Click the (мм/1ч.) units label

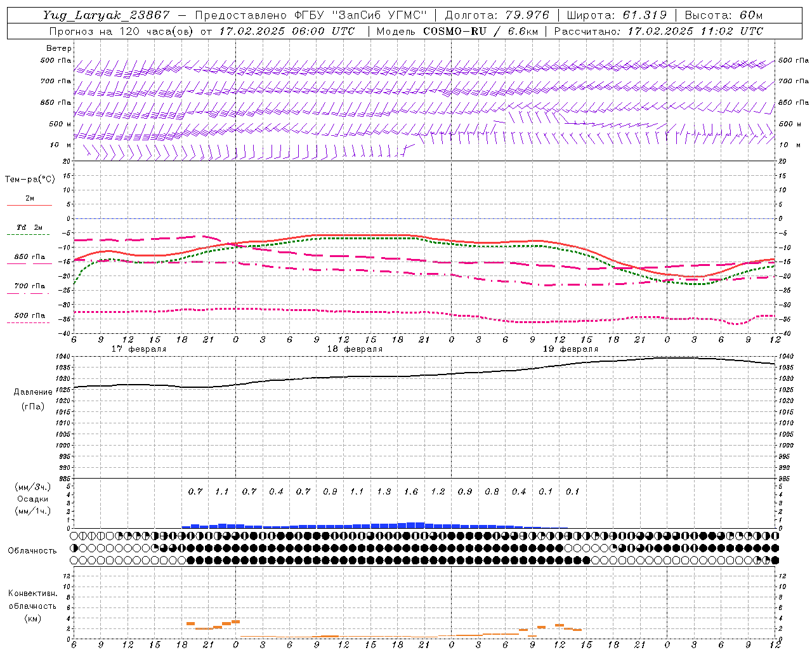32,511
